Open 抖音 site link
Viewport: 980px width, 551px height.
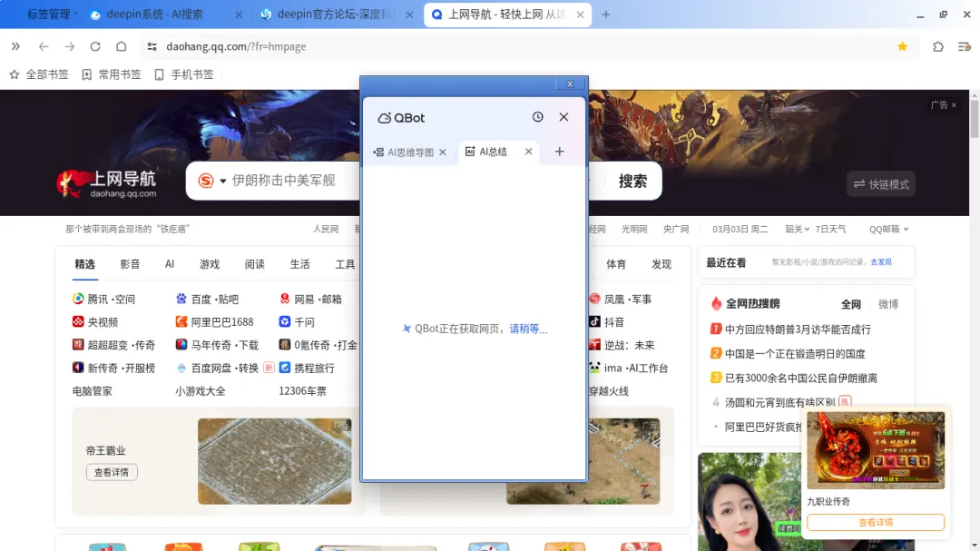606,321
